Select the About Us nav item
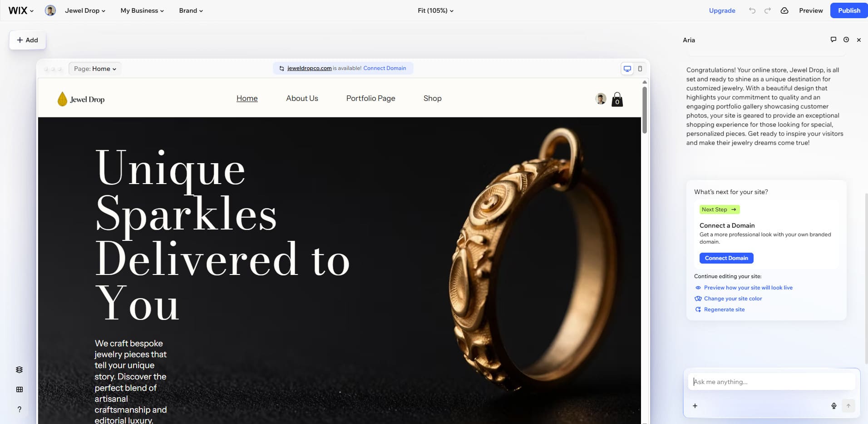 (302, 98)
